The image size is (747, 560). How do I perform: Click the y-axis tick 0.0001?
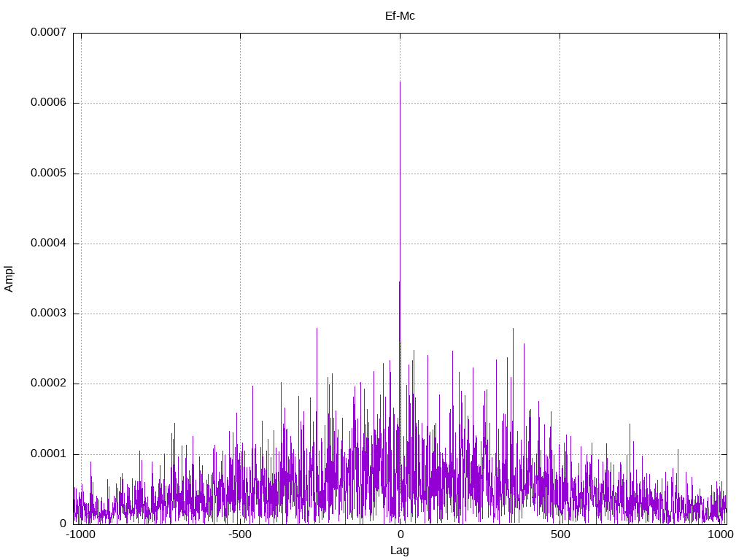coord(48,454)
